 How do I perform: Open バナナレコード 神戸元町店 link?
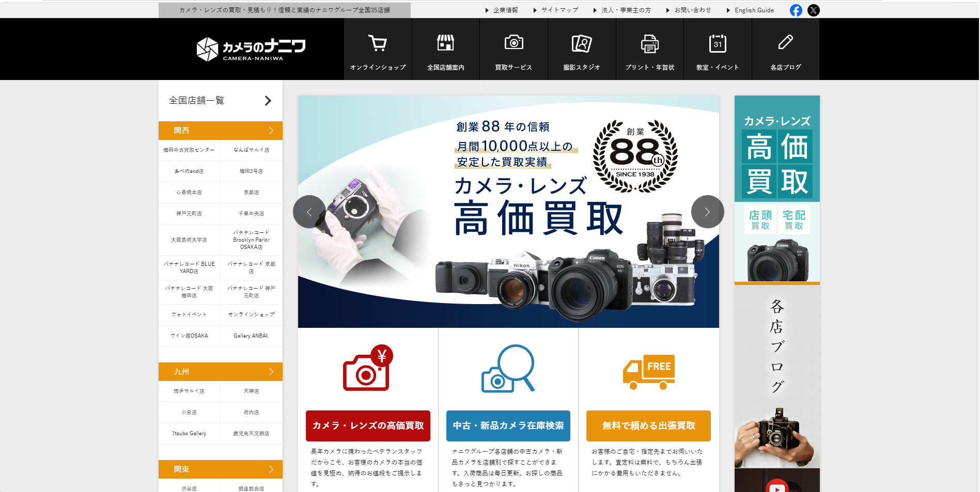(252, 292)
